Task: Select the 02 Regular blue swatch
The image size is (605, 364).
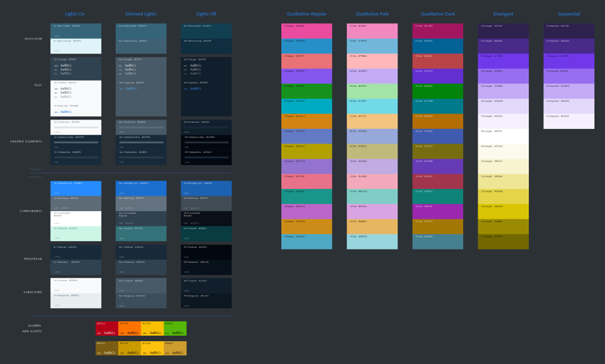Action: point(307,46)
